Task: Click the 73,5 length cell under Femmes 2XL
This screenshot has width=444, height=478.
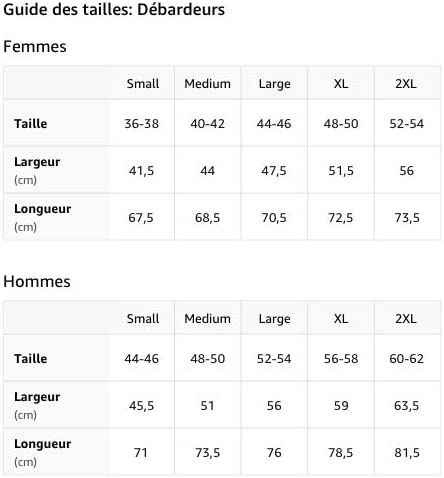Action: click(x=407, y=218)
